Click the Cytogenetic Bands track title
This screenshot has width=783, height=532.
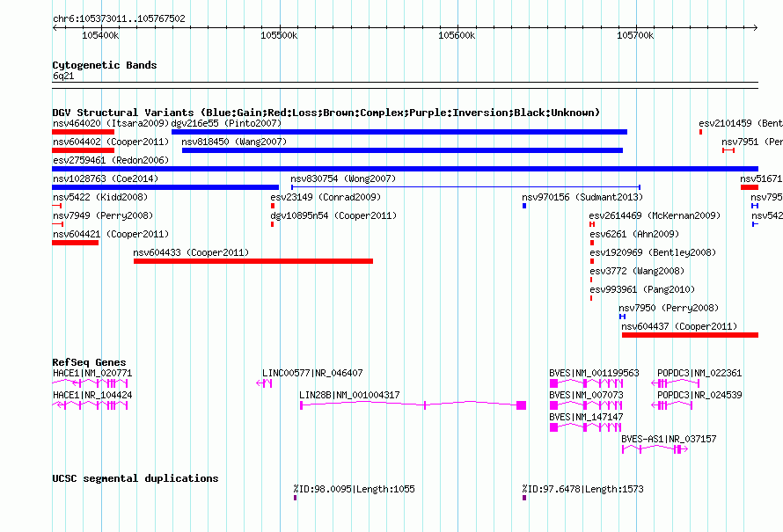(105, 65)
